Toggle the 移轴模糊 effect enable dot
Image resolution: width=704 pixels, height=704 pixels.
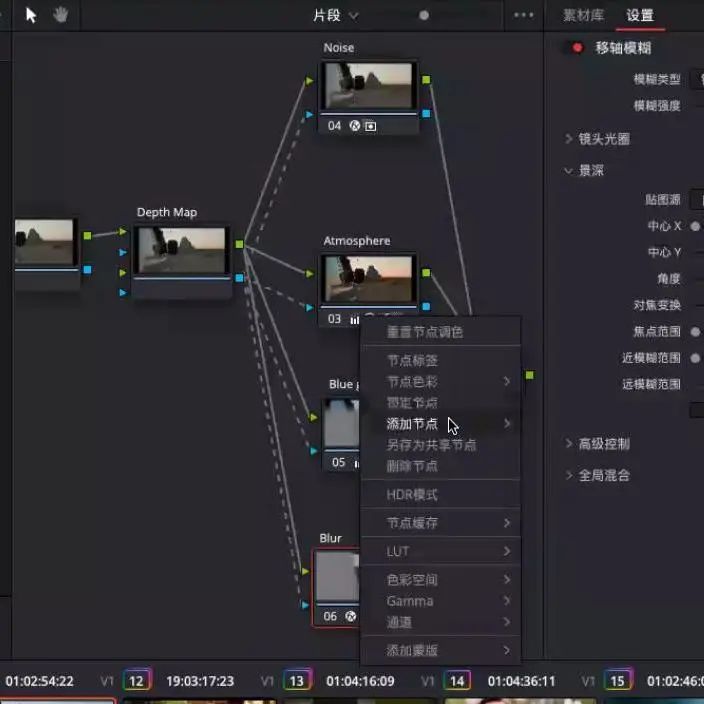point(577,48)
